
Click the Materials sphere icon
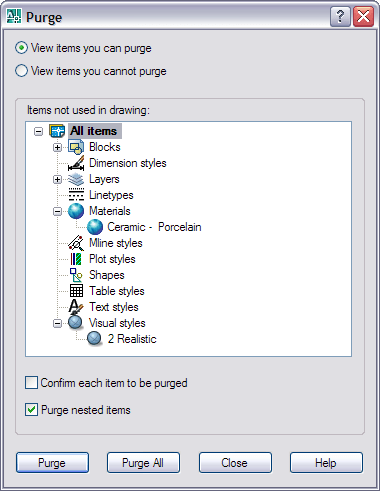pyautogui.click(x=76, y=211)
